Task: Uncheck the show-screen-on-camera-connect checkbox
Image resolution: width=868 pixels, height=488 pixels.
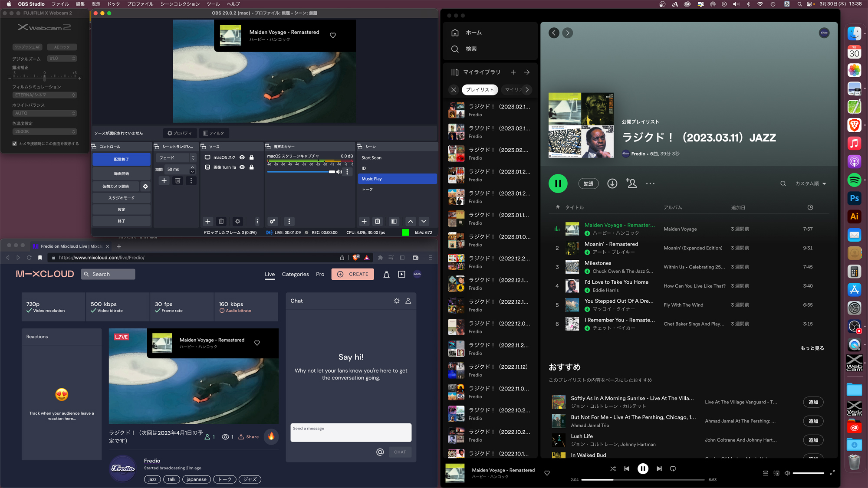Action: [15, 144]
